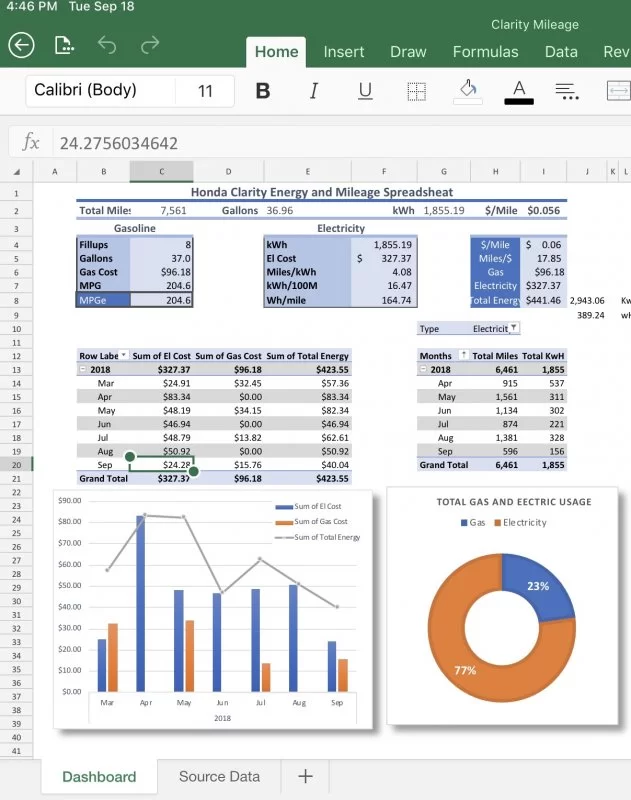Viewport: 631px width, 800px height.
Task: Switch to the Insert ribbon tab
Action: point(343,52)
